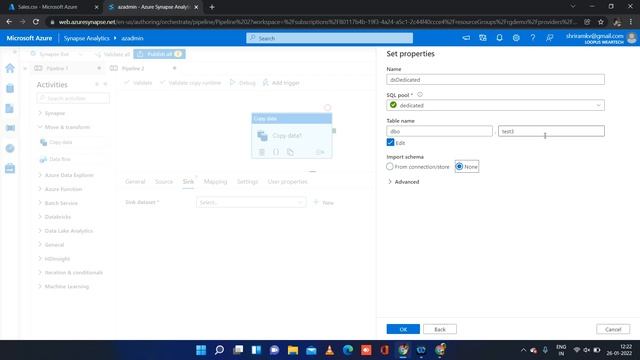Open Microsoft Edge from taskbar
Screen dimensions: 640x360
click(348, 350)
